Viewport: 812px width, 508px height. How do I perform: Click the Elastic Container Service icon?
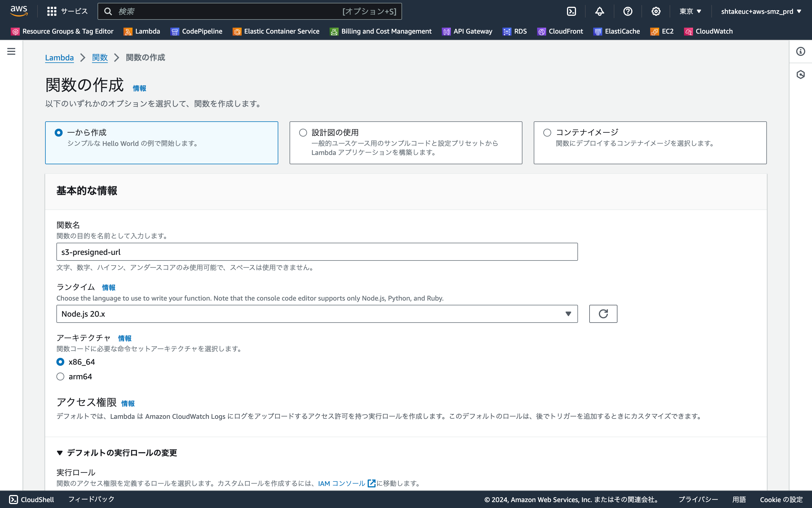(x=237, y=32)
